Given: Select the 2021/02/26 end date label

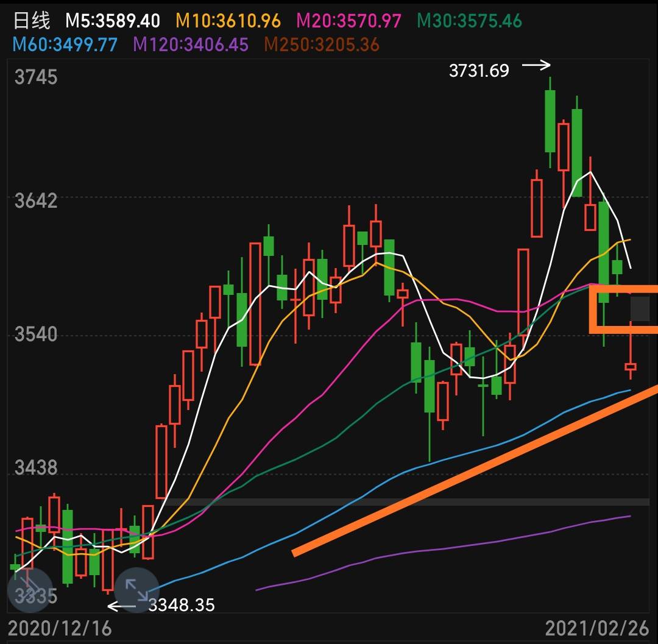Looking at the screenshot, I should 597,629.
